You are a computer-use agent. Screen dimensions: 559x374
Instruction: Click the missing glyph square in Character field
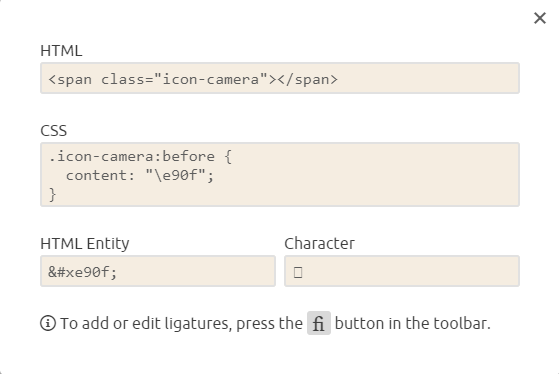tap(298, 272)
